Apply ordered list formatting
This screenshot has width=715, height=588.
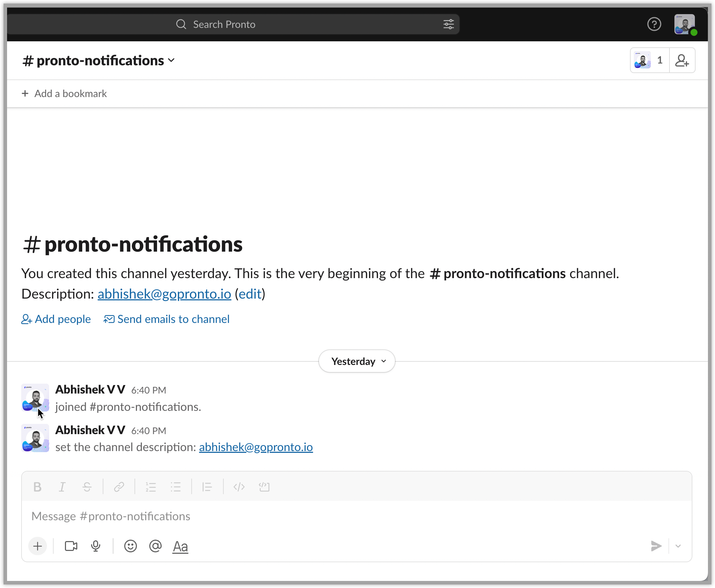(151, 487)
